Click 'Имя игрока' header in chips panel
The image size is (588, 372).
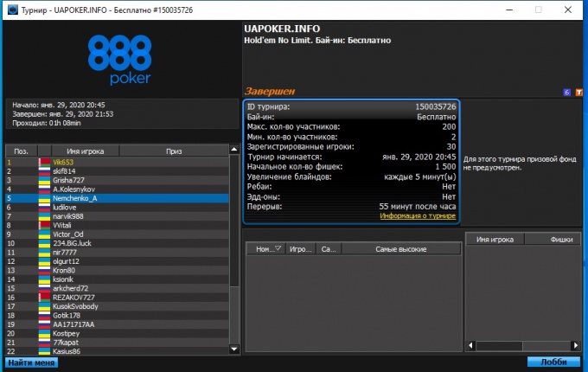coord(495,240)
